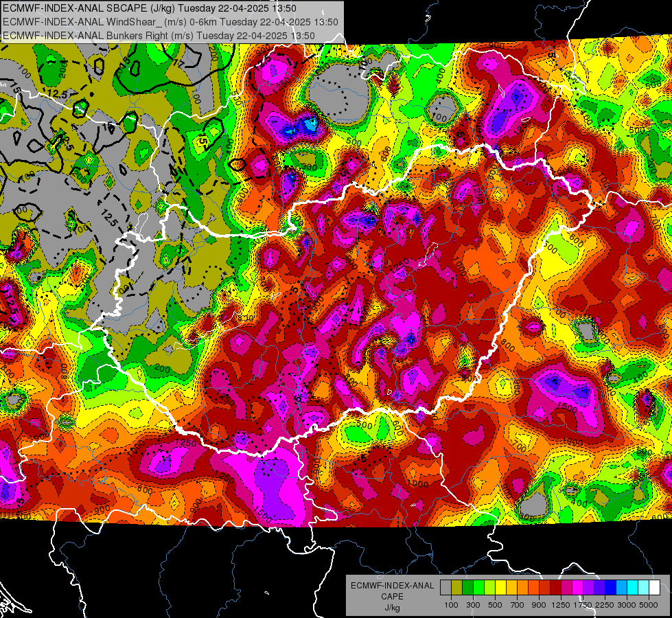The image size is (672, 618).
Task: Click the pure yellow legend swatch
Action: click(x=500, y=587)
